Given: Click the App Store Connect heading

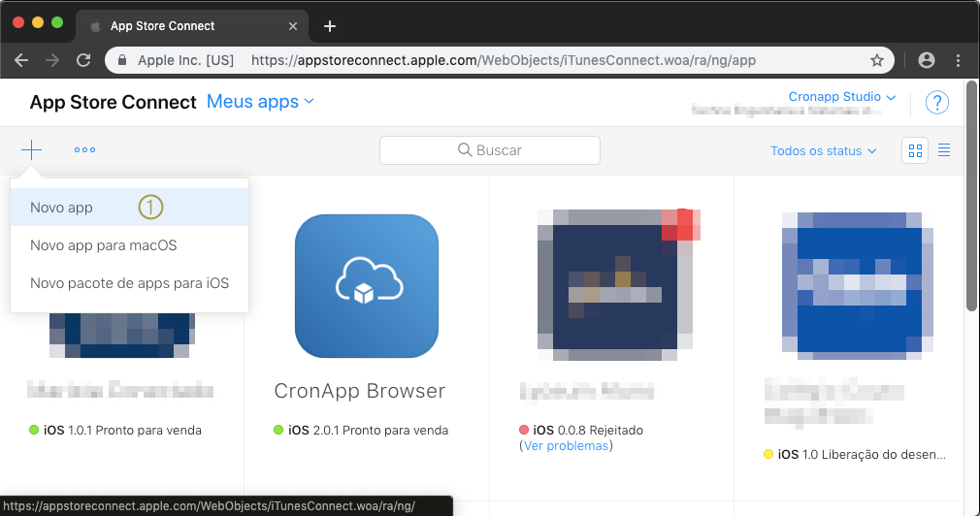Looking at the screenshot, I should [114, 103].
